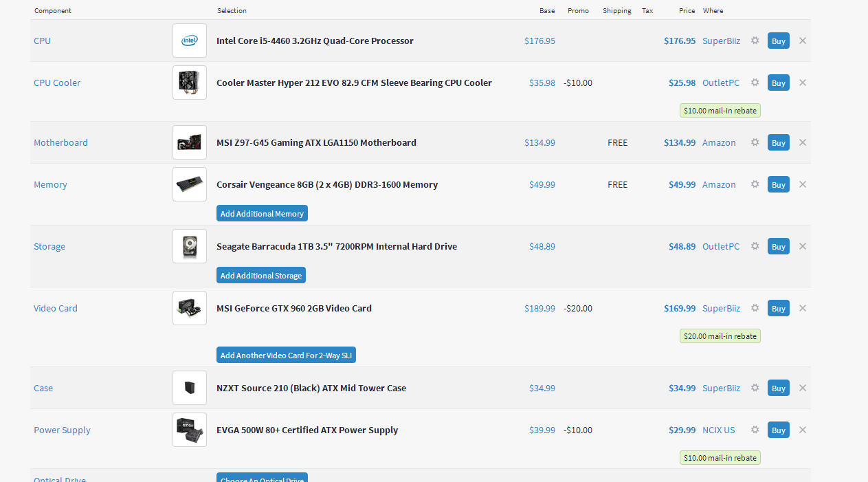
Task: Click Add Additional Memory button
Action: click(262, 213)
